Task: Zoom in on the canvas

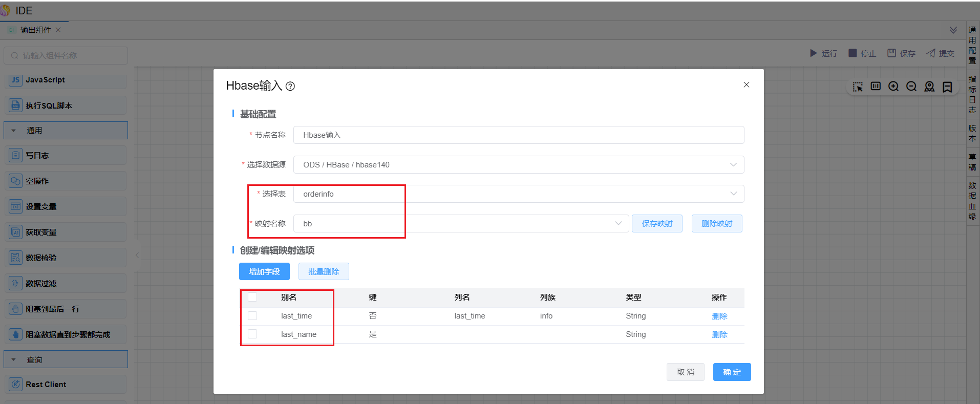Action: click(893, 87)
